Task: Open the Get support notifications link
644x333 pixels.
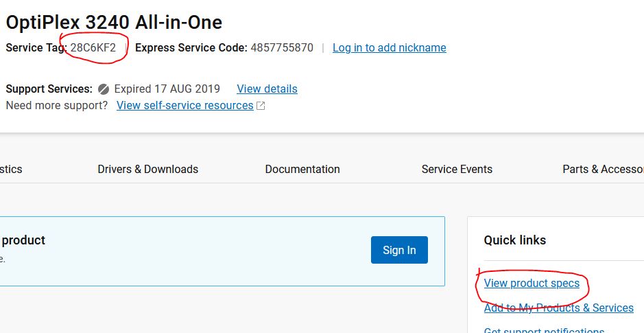Action: pyautogui.click(x=544, y=330)
